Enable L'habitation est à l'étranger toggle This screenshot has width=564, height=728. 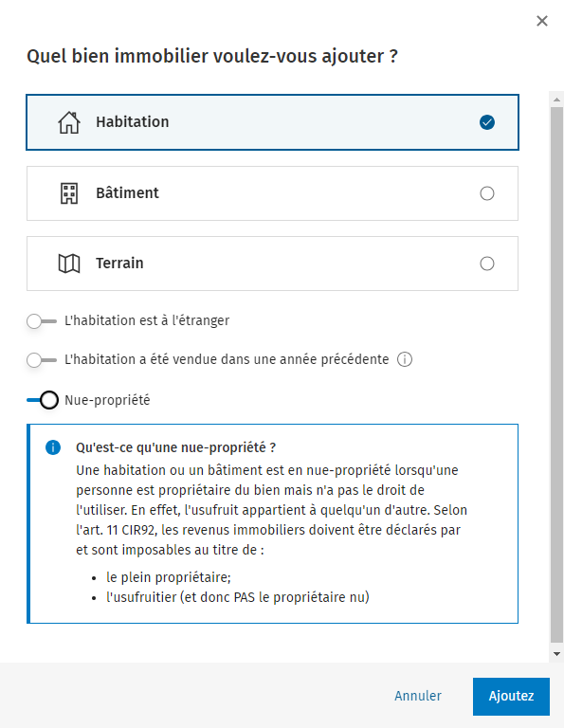[x=42, y=320]
